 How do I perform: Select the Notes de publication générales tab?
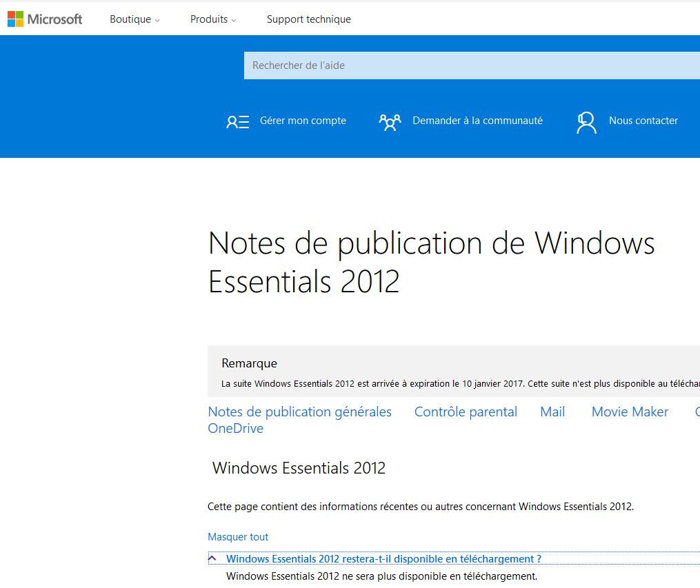pyautogui.click(x=299, y=412)
